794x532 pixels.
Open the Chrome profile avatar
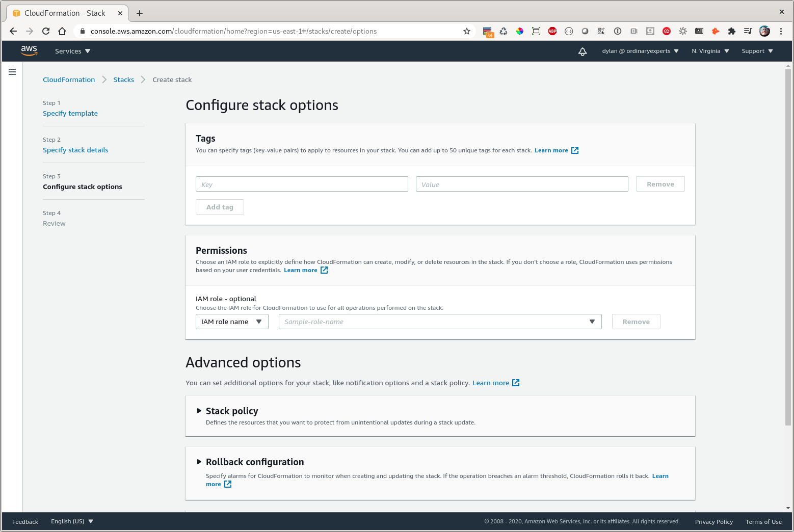coord(764,31)
